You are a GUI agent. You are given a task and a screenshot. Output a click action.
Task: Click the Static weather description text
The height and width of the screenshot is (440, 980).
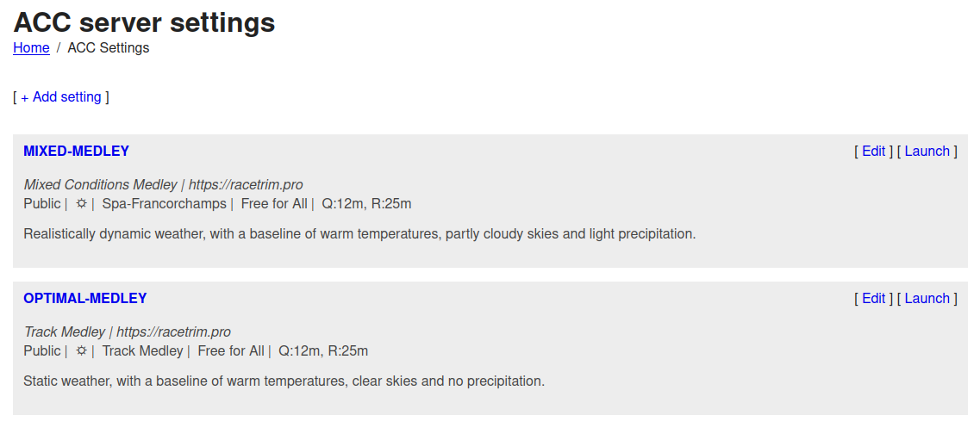tap(284, 381)
